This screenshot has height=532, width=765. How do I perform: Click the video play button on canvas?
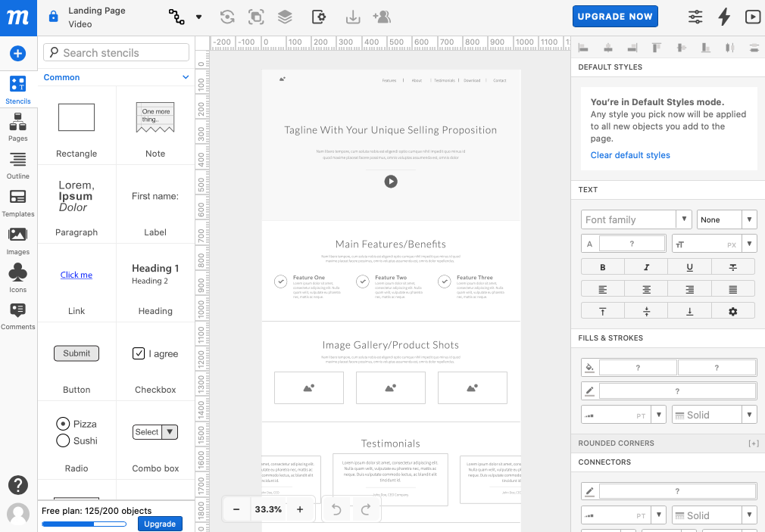tap(391, 182)
